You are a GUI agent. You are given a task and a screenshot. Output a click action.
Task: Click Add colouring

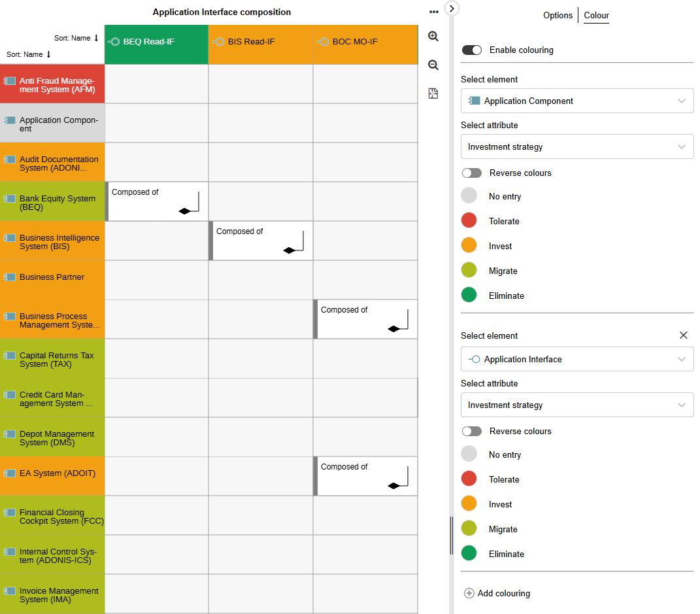click(497, 593)
